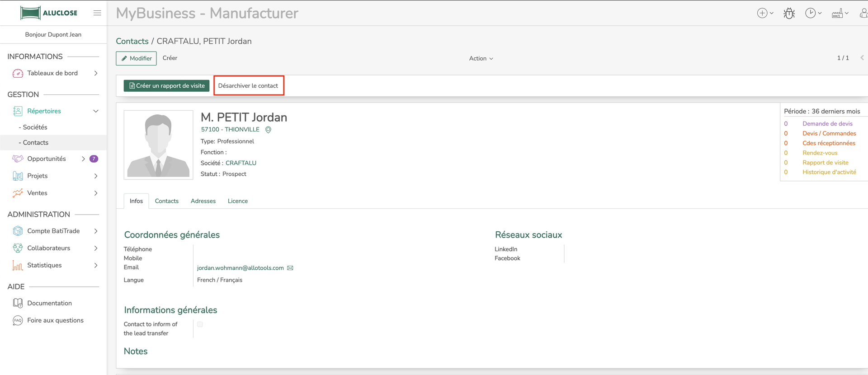
Task: Switch to the Adresses tab
Action: (x=203, y=201)
